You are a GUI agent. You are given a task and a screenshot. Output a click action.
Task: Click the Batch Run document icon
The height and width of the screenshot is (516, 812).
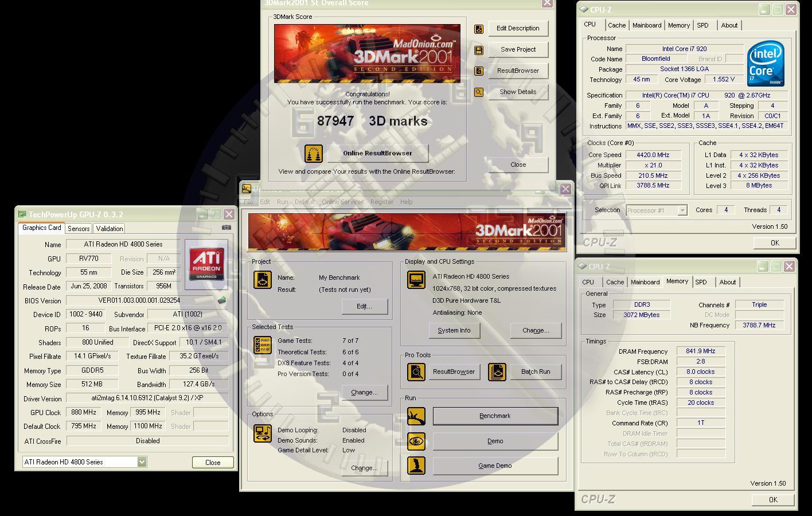pos(497,372)
